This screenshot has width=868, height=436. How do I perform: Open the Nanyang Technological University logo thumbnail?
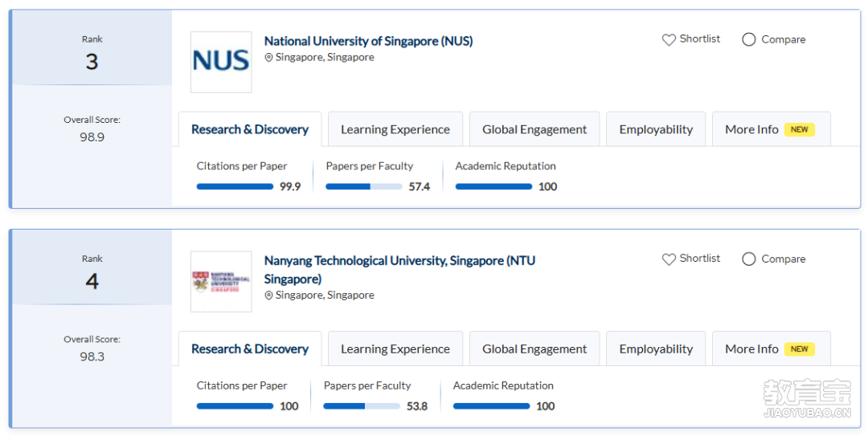[221, 282]
